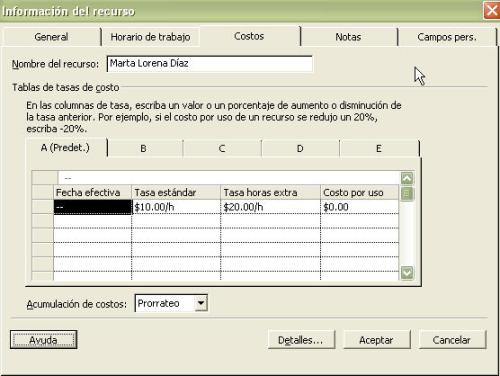Select the Costos tab

249,36
